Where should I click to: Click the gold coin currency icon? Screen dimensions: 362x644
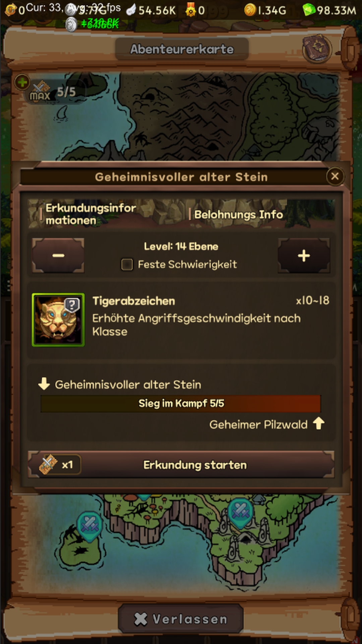(250, 10)
